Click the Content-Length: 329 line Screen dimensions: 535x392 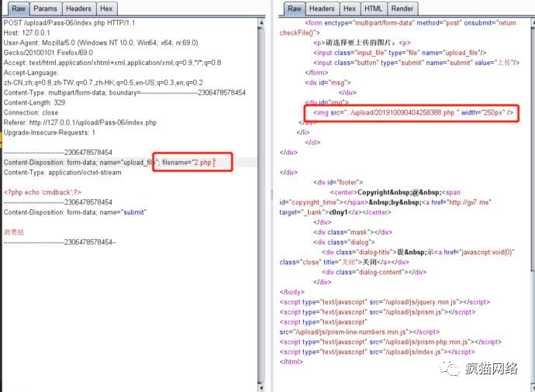click(34, 102)
